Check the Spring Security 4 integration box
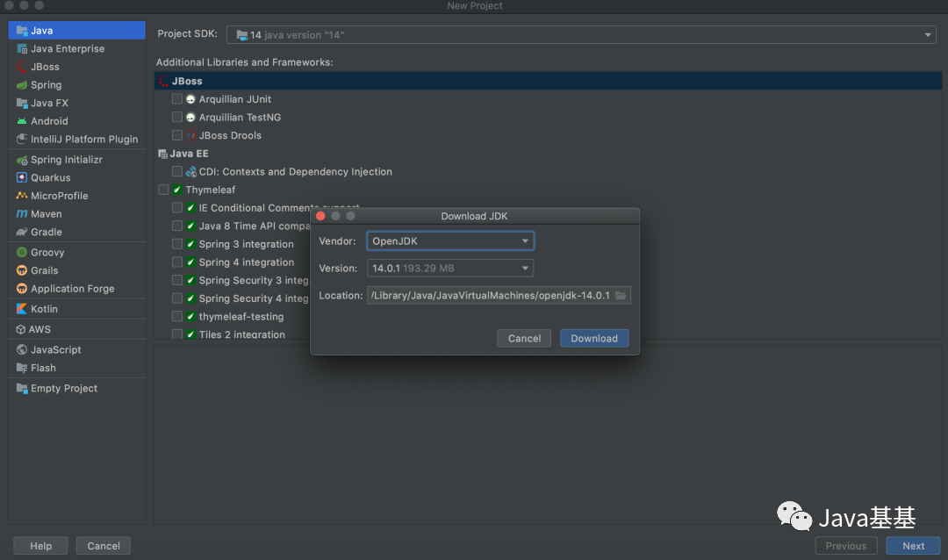Screen dimensions: 948x560 [x=177, y=298]
